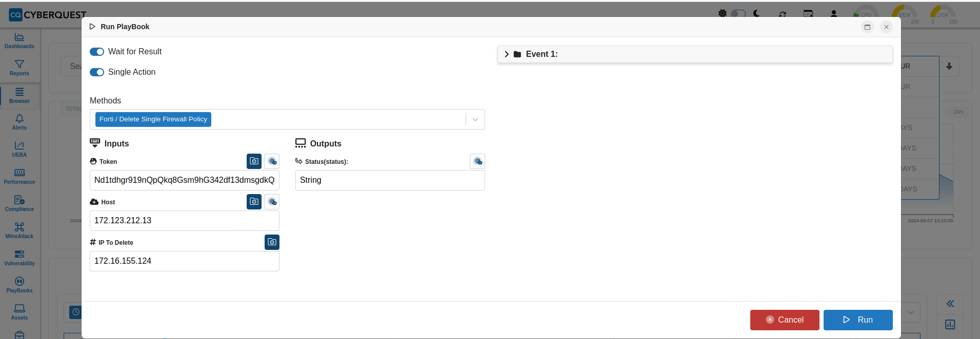Open the user profile icon

[x=834, y=14]
